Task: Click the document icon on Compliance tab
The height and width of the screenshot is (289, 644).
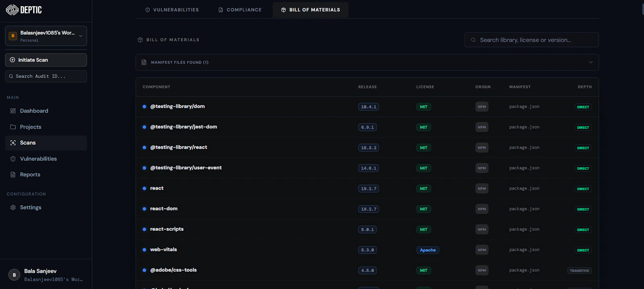Action: (x=221, y=10)
